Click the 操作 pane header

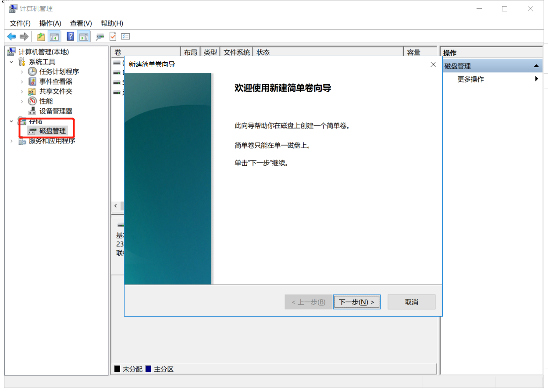click(x=491, y=53)
